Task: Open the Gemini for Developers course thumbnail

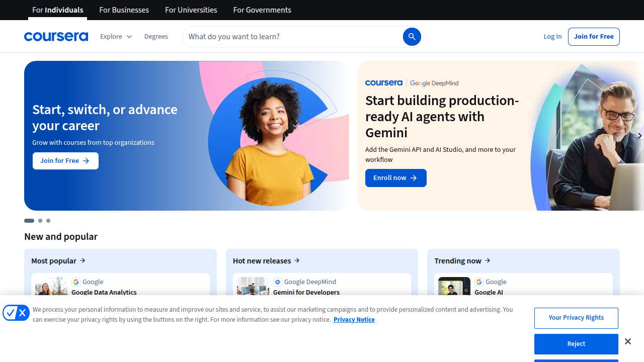Action: point(253,286)
